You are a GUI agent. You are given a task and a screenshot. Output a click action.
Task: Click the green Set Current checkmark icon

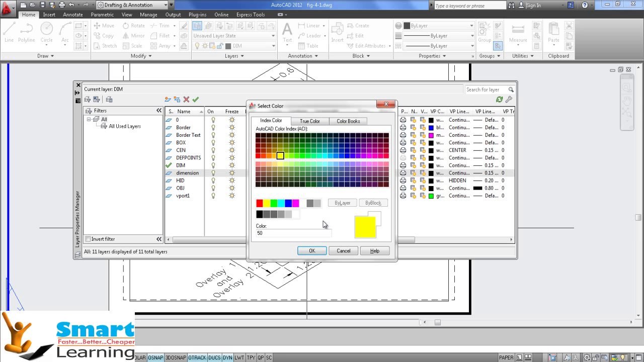(x=195, y=100)
